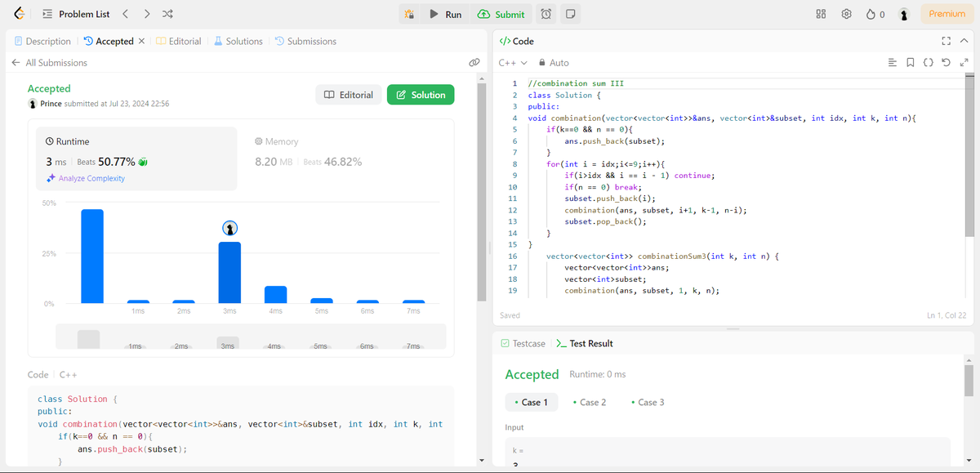Viewport: 980px width, 473px height.
Task: Click the avatar marker above 3ms bar
Action: coord(230,228)
